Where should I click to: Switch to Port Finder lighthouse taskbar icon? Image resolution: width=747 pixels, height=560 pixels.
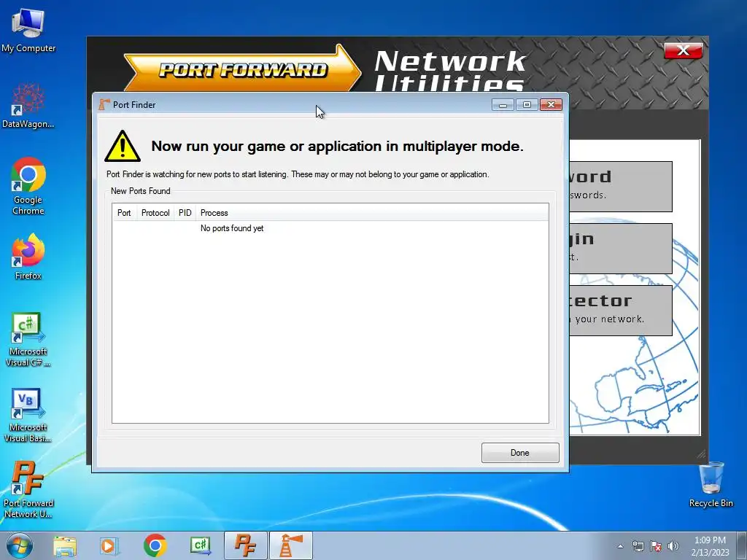click(291, 545)
